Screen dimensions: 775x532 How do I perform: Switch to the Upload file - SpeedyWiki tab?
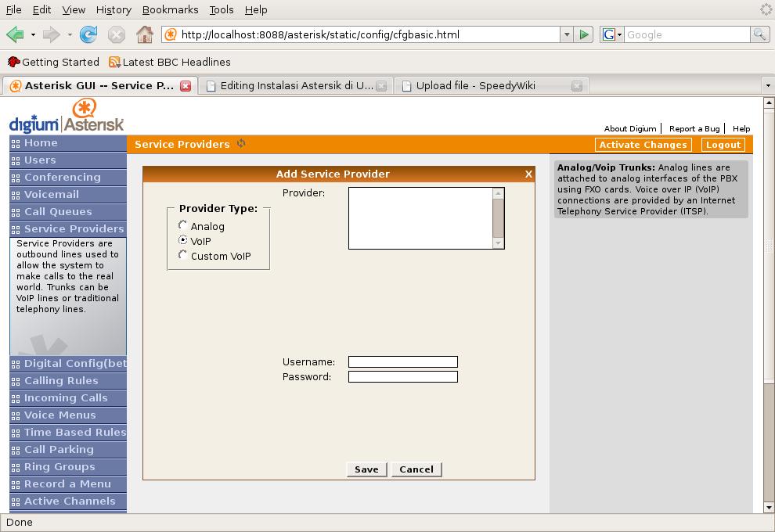(x=475, y=86)
